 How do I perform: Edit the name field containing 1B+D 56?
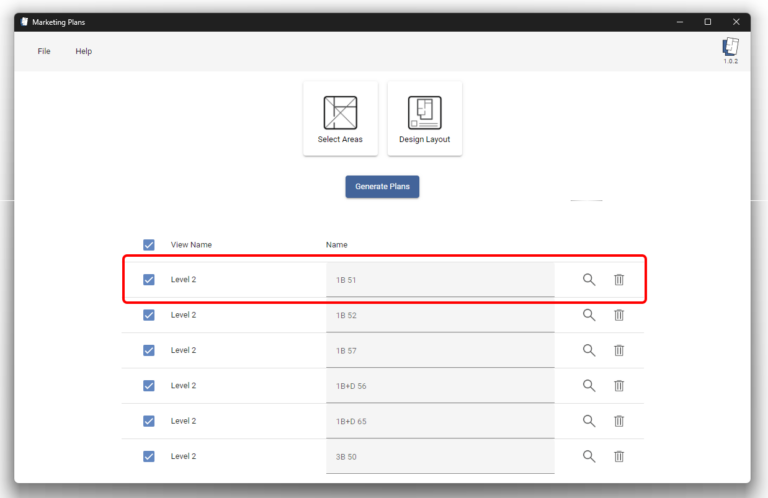(x=440, y=385)
